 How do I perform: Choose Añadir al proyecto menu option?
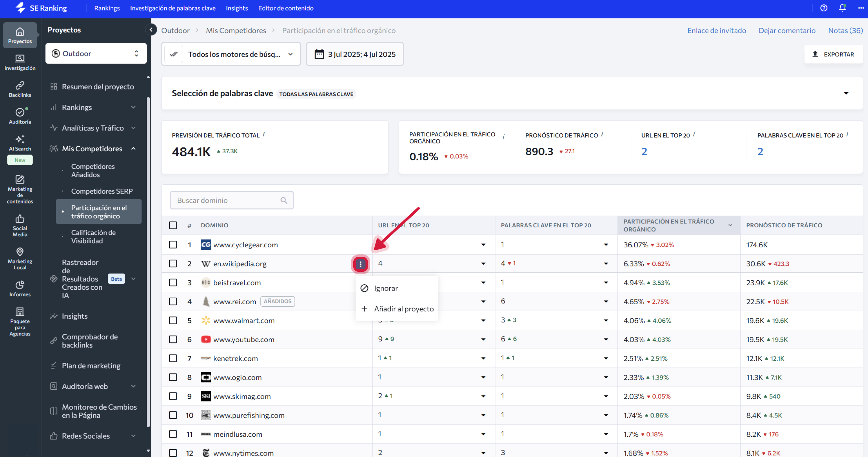tap(403, 309)
